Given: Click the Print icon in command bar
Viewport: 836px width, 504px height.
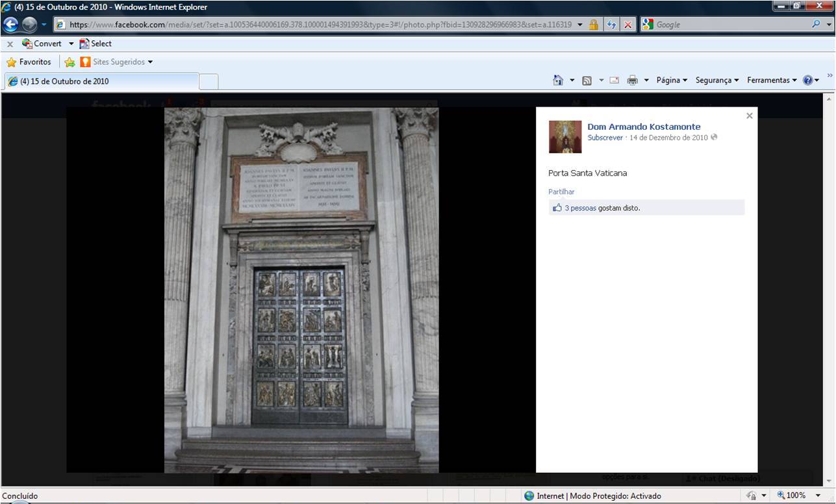Looking at the screenshot, I should coord(632,81).
